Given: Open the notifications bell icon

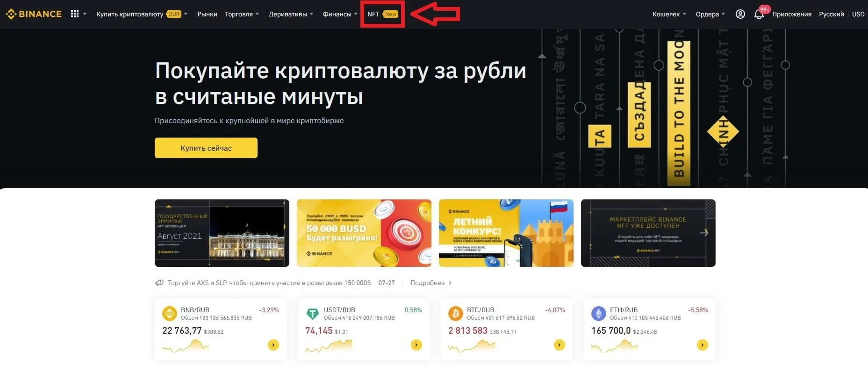Looking at the screenshot, I should [x=759, y=15].
